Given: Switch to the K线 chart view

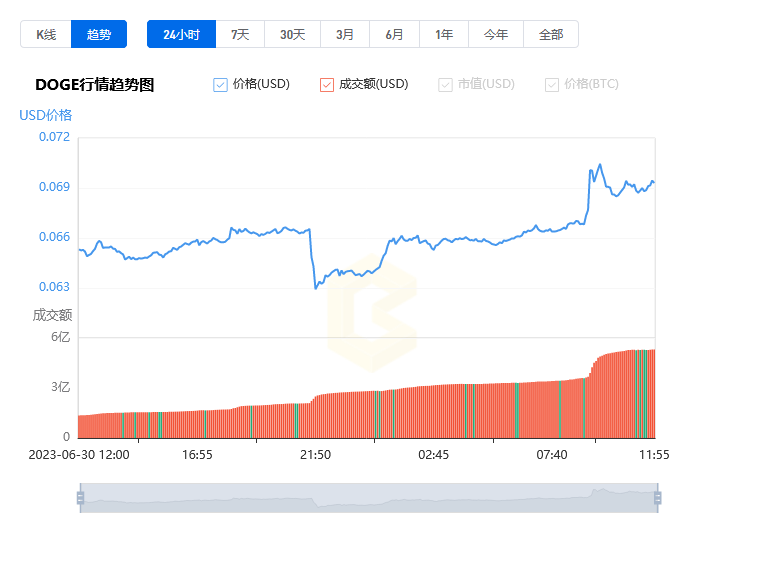Looking at the screenshot, I should click(x=46, y=34).
